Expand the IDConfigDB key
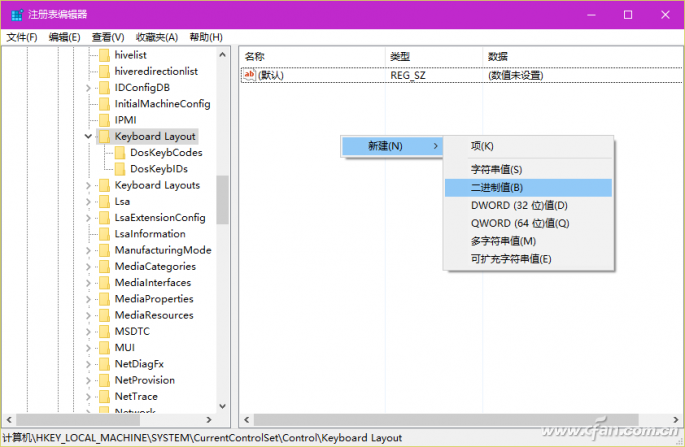The height and width of the screenshot is (447, 685). click(x=88, y=88)
